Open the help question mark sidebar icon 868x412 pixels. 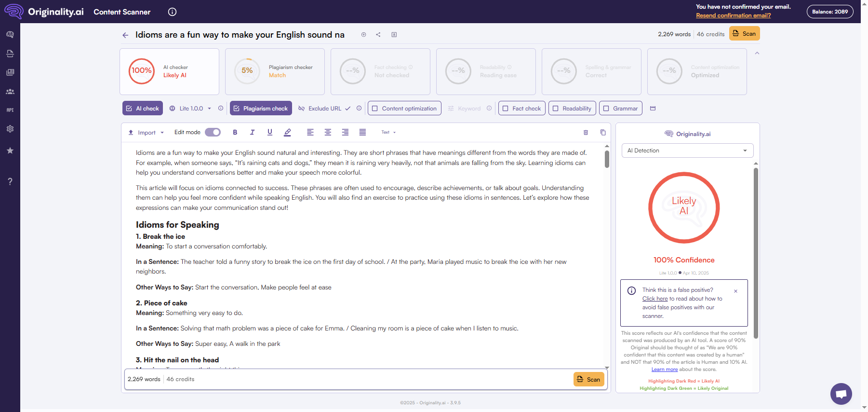10,181
